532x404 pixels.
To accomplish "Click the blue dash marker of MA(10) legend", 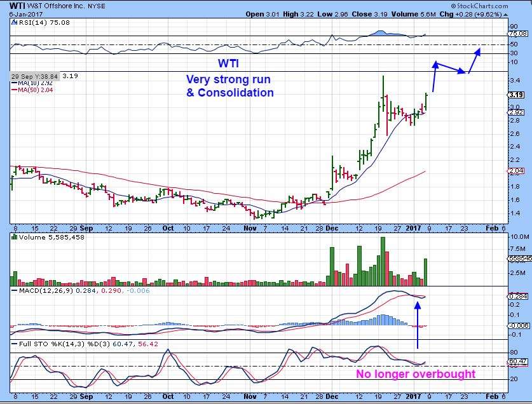I will point(14,83).
